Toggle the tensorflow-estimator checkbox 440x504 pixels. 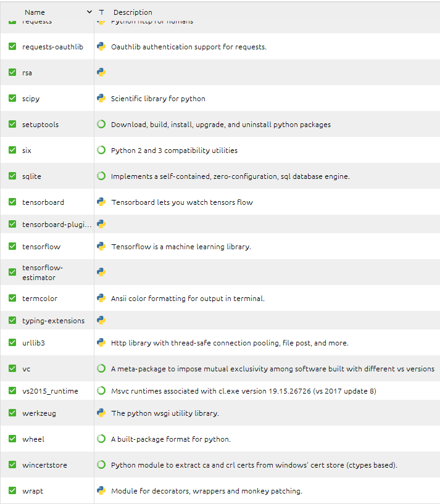(x=12, y=272)
